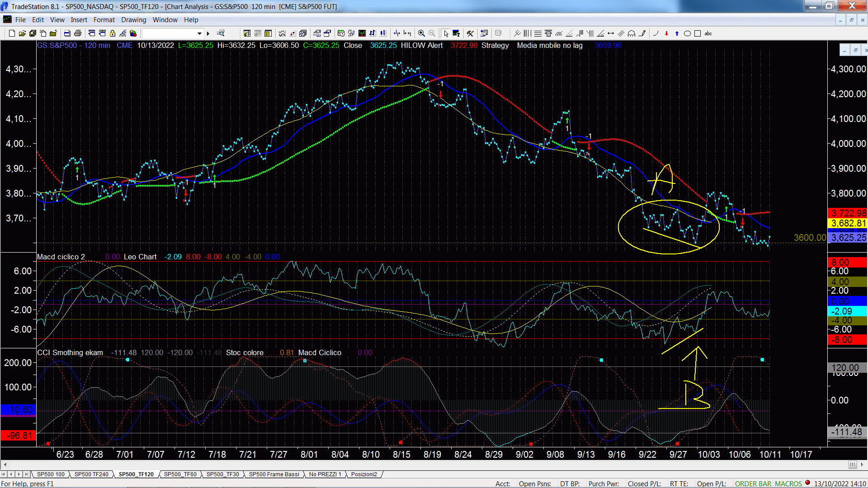Screen dimensions: 868x488
Task: Click the compress bar spacing icon
Action: (x=397, y=33)
